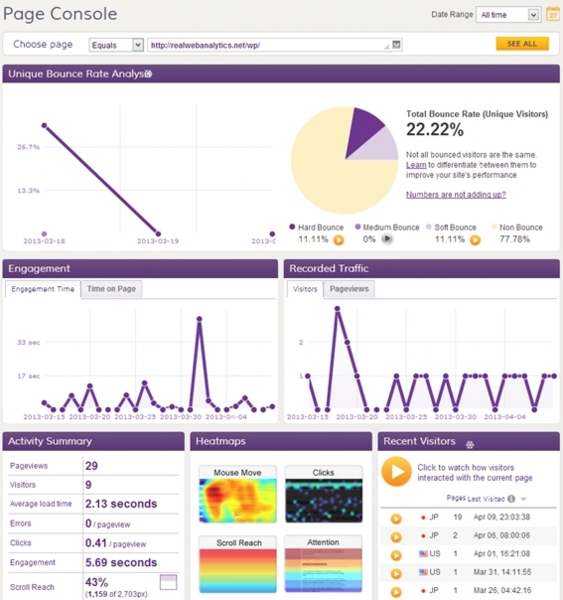Click the Apr 09, 23:03:38 timestamp
Image resolution: width=563 pixels, height=600 pixels.
click(x=502, y=517)
